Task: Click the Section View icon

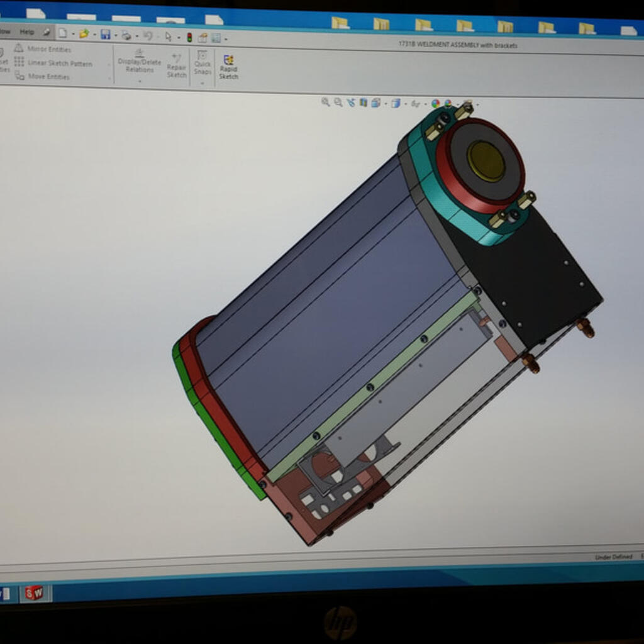Action: click(364, 103)
